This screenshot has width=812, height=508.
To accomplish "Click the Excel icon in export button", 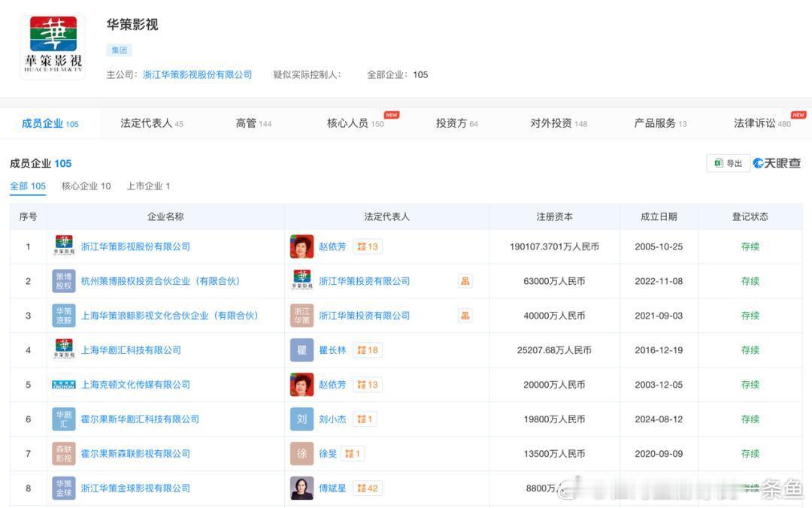I will pyautogui.click(x=719, y=163).
